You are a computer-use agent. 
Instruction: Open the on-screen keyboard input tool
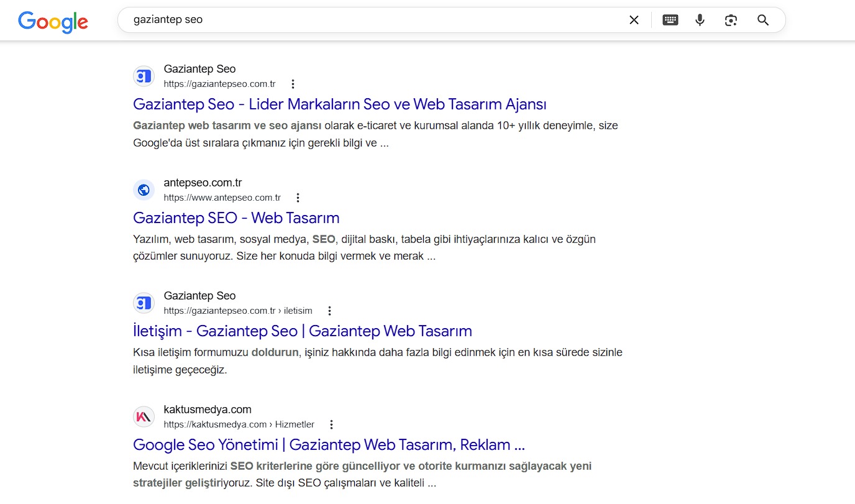(x=670, y=20)
